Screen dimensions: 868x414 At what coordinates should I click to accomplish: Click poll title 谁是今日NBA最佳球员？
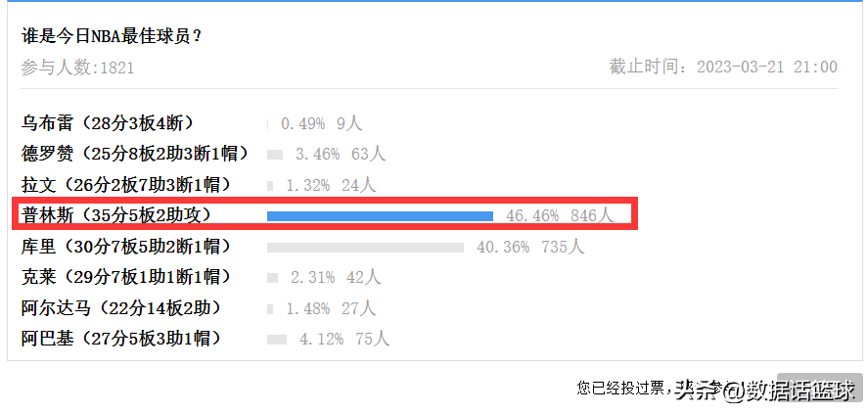coord(111,37)
